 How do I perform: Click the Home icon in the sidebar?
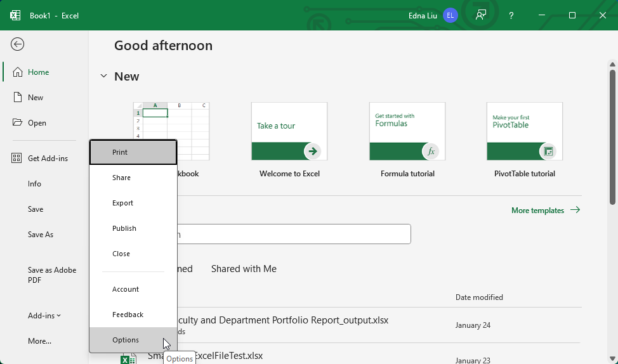[18, 72]
